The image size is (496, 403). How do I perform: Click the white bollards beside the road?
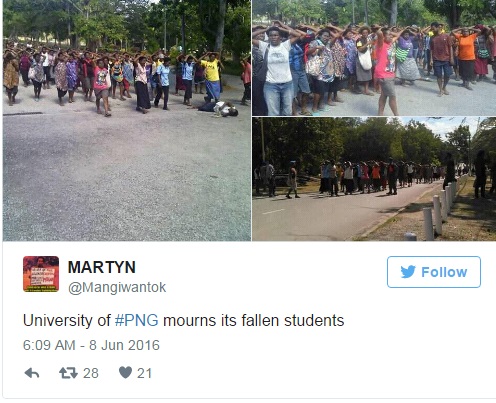point(437,212)
